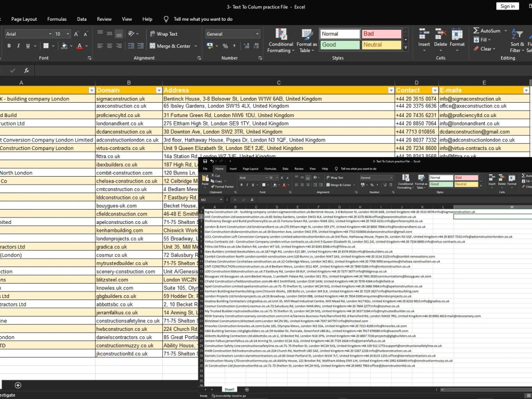
Task: Open Sort & Filter in the large window
Action: click(x=517, y=40)
